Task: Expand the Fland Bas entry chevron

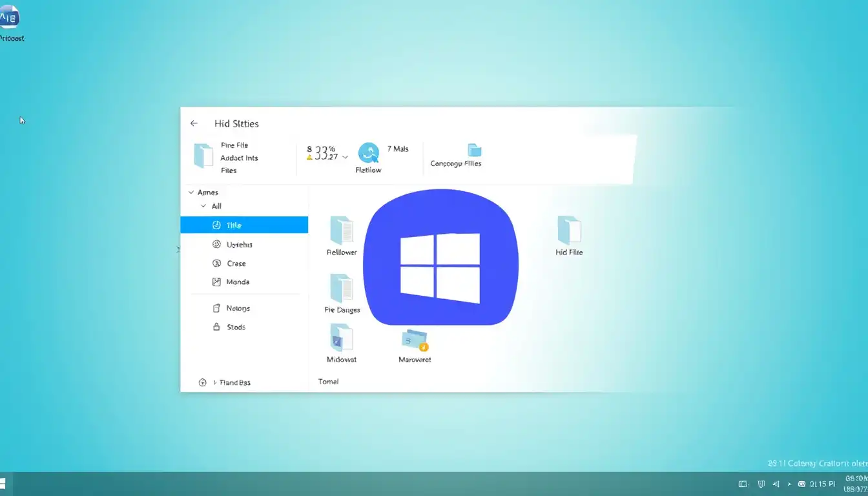Action: point(215,383)
